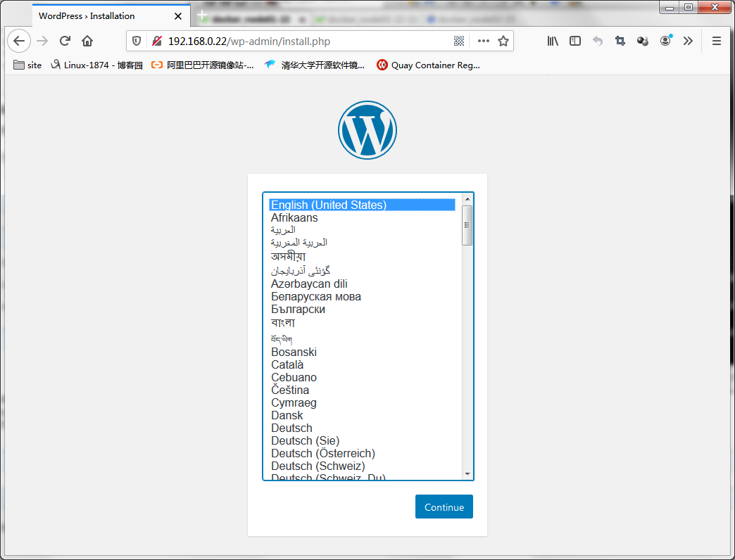
Task: Toggle the sidebar view
Action: tap(575, 42)
